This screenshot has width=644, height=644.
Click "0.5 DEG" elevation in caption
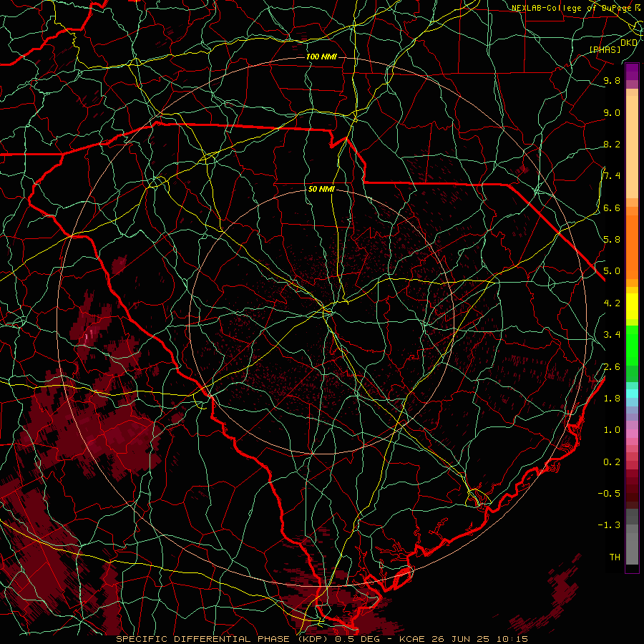coord(357,639)
